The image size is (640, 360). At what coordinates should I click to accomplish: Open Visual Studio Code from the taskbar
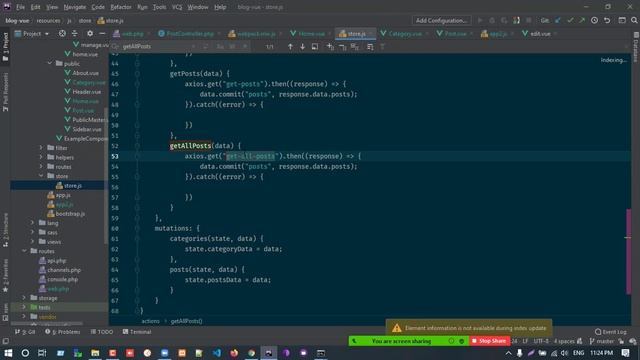(217, 353)
